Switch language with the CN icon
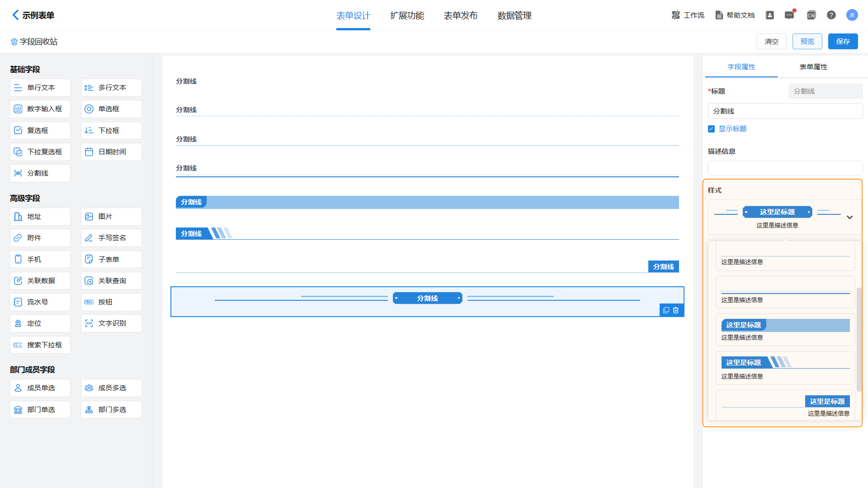868x488 pixels. click(811, 15)
